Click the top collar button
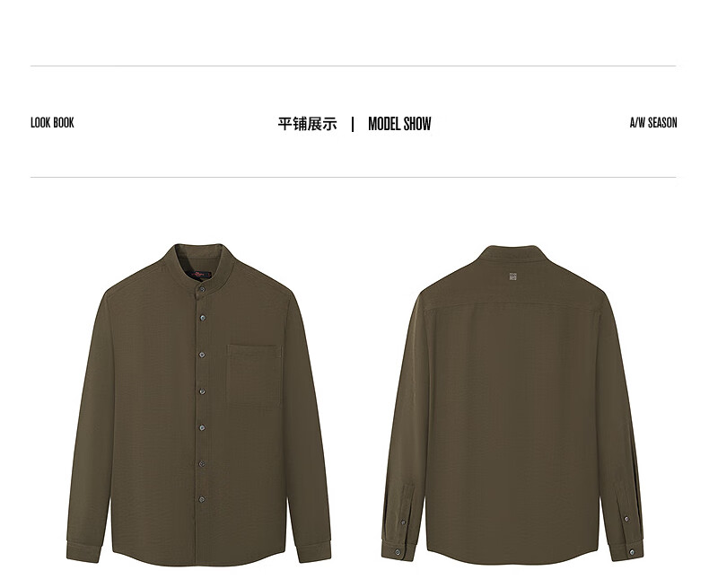Viewport: 709px width, 588px height. coord(202,289)
